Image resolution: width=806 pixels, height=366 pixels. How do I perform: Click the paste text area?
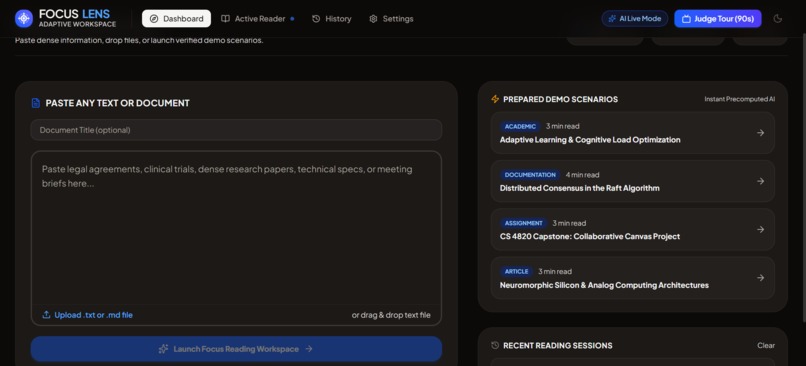pyautogui.click(x=236, y=227)
